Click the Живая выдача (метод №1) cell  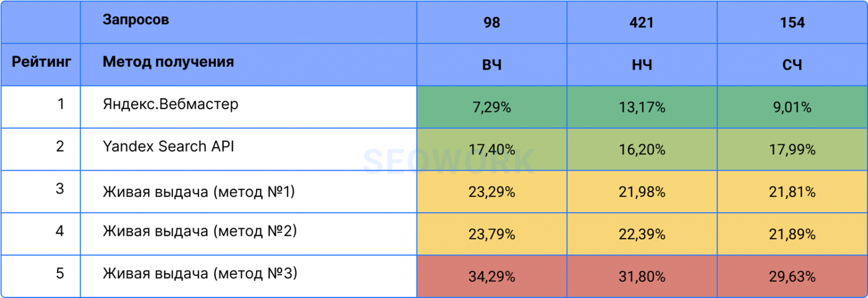(199, 192)
